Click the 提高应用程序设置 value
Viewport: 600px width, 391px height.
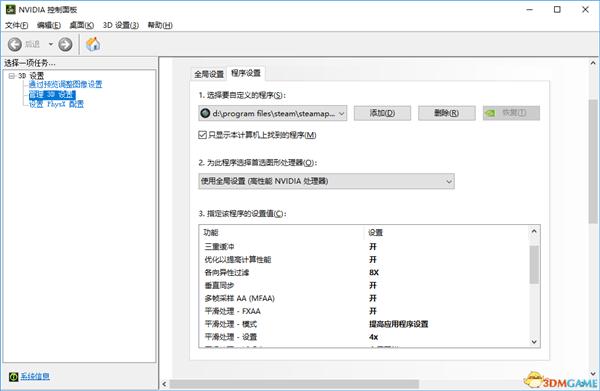[x=398, y=324]
